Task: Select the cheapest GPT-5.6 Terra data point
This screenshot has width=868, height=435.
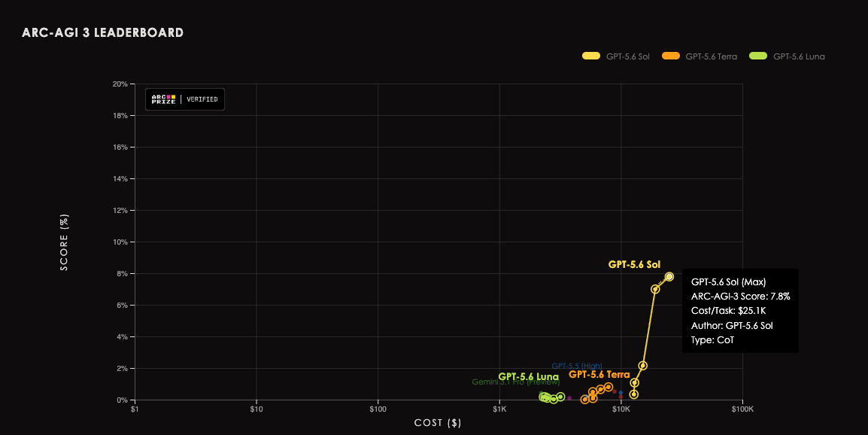Action: (584, 400)
